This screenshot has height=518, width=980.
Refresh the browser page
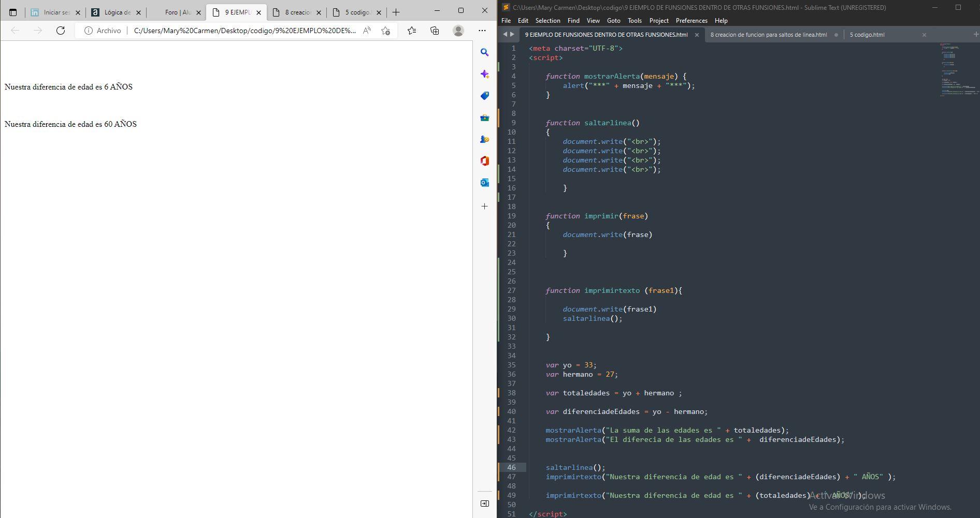(61, 31)
